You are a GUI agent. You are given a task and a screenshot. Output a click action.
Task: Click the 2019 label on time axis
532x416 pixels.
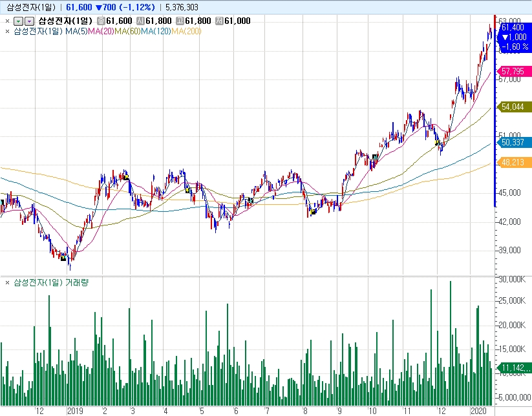tap(76, 410)
